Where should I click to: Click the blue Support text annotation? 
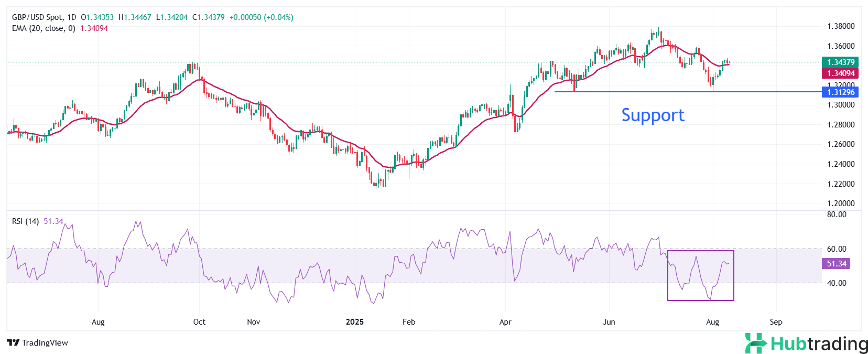pos(653,115)
